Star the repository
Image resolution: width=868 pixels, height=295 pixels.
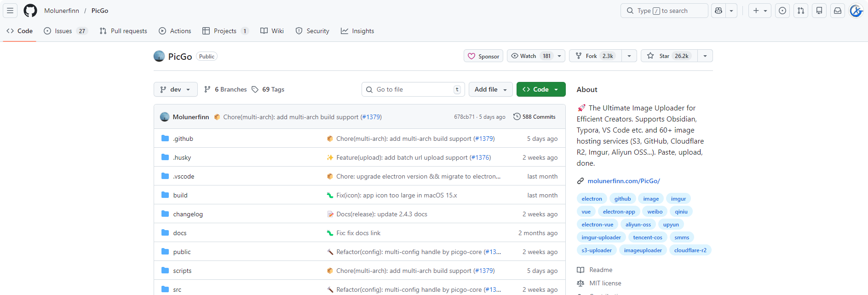point(669,56)
